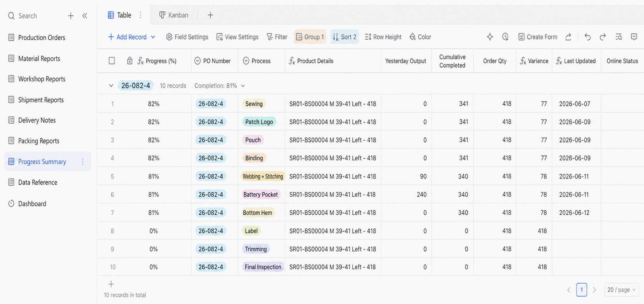This screenshot has width=644, height=304.
Task: Click the Variance column header
Action: pos(534,61)
